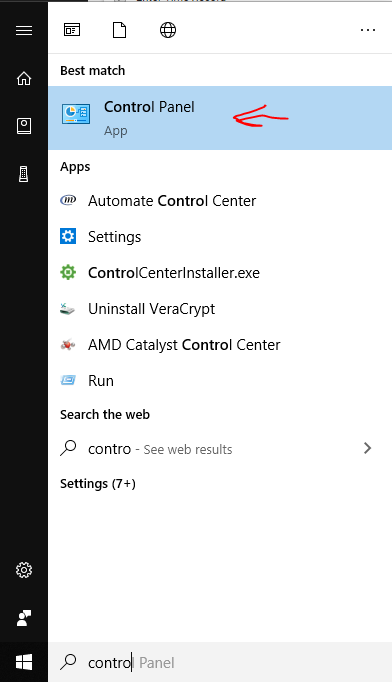Open the hamburger menu in the sidebar
This screenshot has width=392, height=682.
pyautogui.click(x=24, y=30)
